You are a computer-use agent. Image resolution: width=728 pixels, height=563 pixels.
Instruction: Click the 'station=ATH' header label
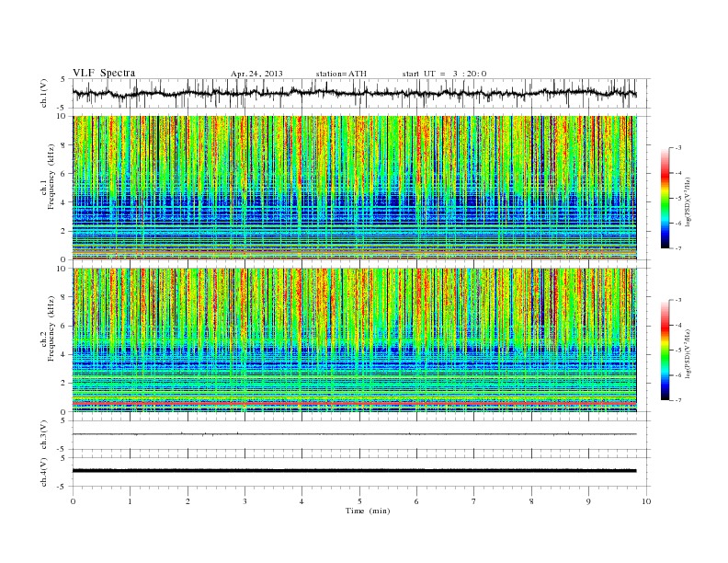[x=341, y=74]
